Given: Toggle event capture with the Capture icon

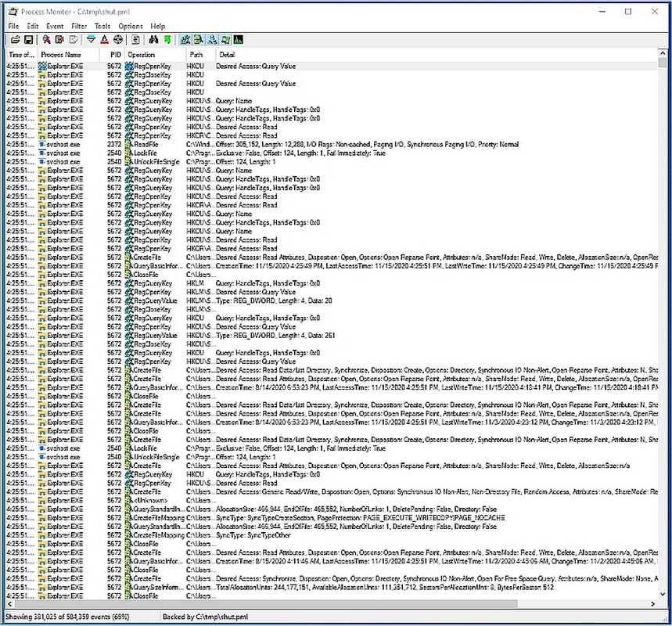Looking at the screenshot, I should pyautogui.click(x=47, y=40).
